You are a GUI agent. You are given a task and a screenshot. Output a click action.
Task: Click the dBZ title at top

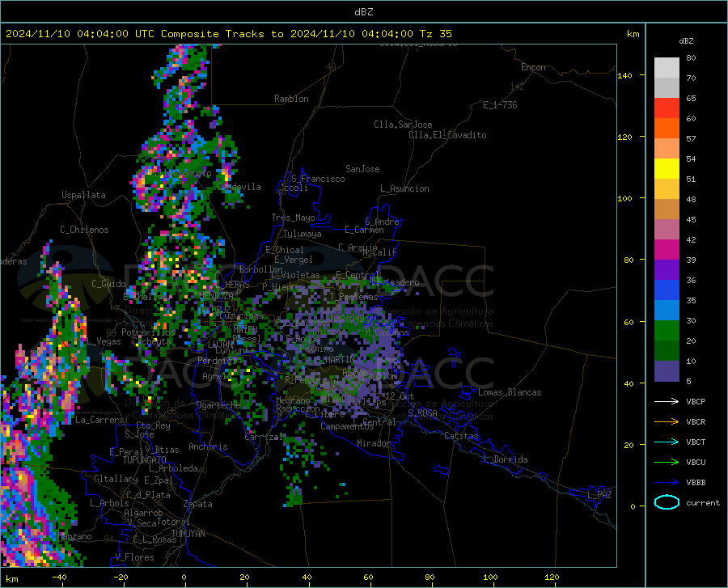[x=363, y=12]
